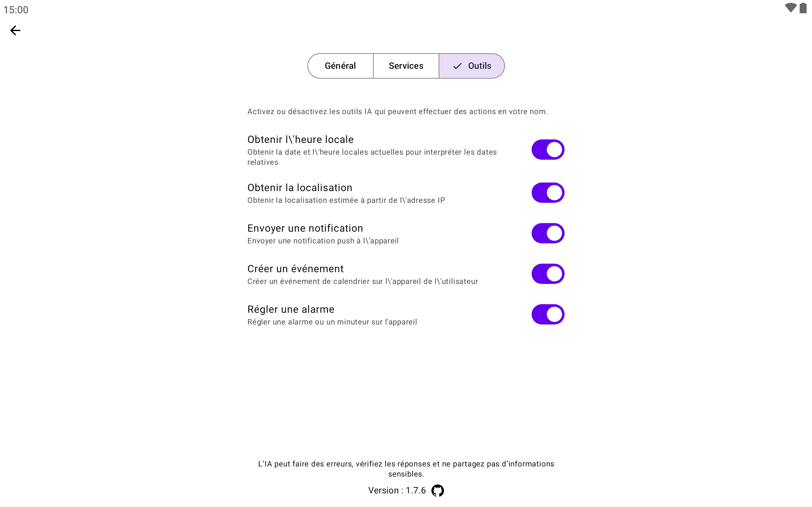Click the Obtenir l'heure locale title

click(300, 139)
